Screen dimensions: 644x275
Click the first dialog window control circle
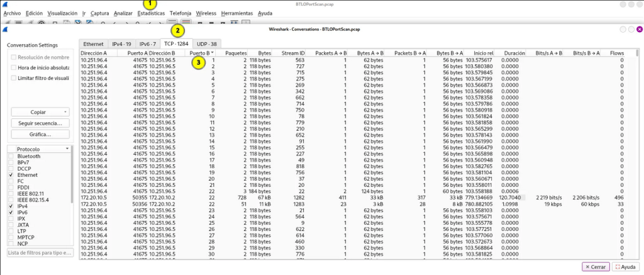click(623, 30)
